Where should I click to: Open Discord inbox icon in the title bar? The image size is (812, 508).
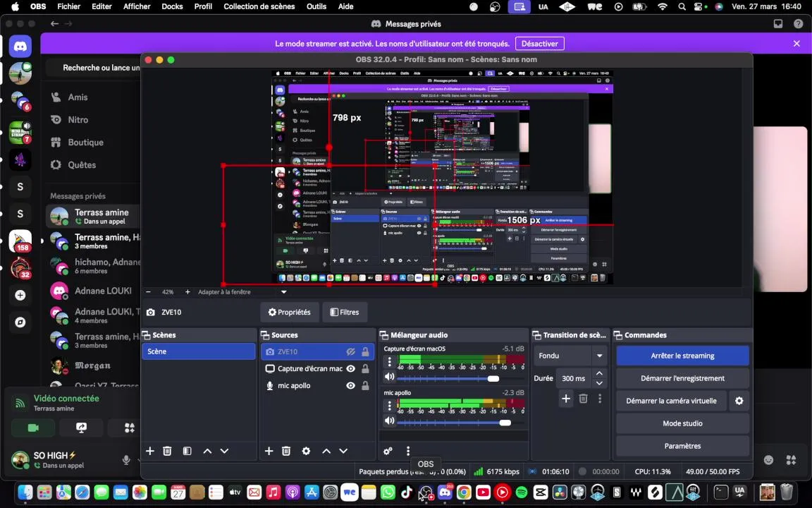[778, 24]
